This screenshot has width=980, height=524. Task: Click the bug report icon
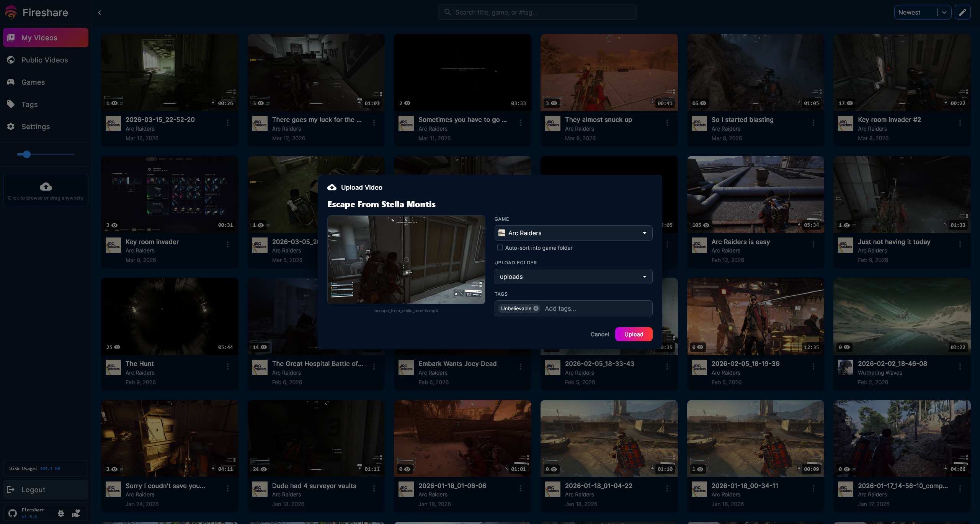tap(61, 513)
